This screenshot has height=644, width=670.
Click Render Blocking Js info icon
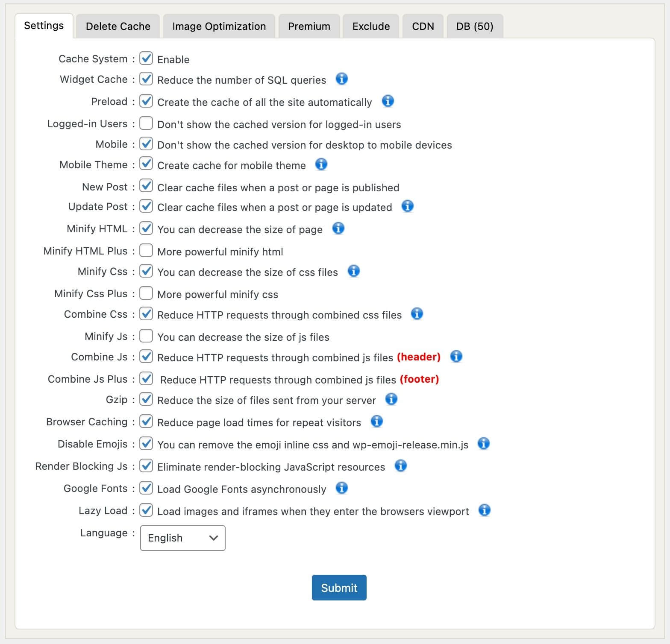(x=400, y=466)
